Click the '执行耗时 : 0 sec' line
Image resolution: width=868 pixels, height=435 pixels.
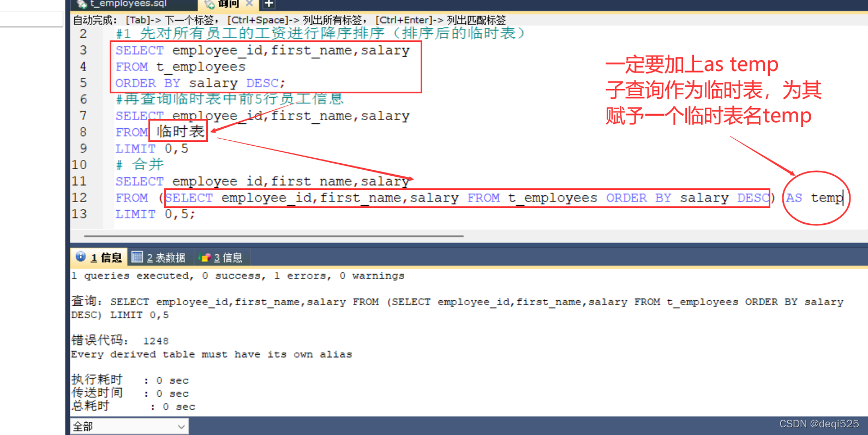(130, 380)
